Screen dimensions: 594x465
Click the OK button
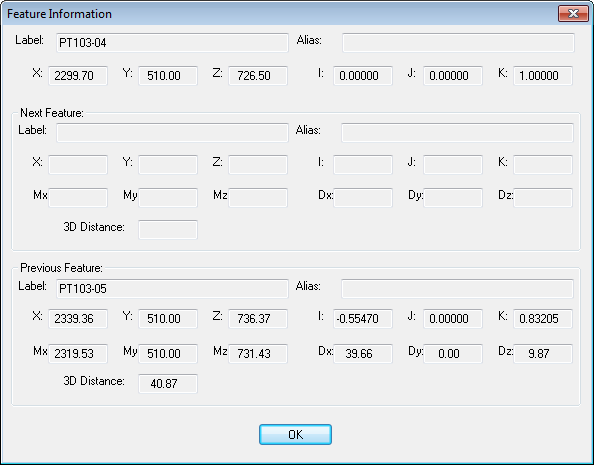295,434
